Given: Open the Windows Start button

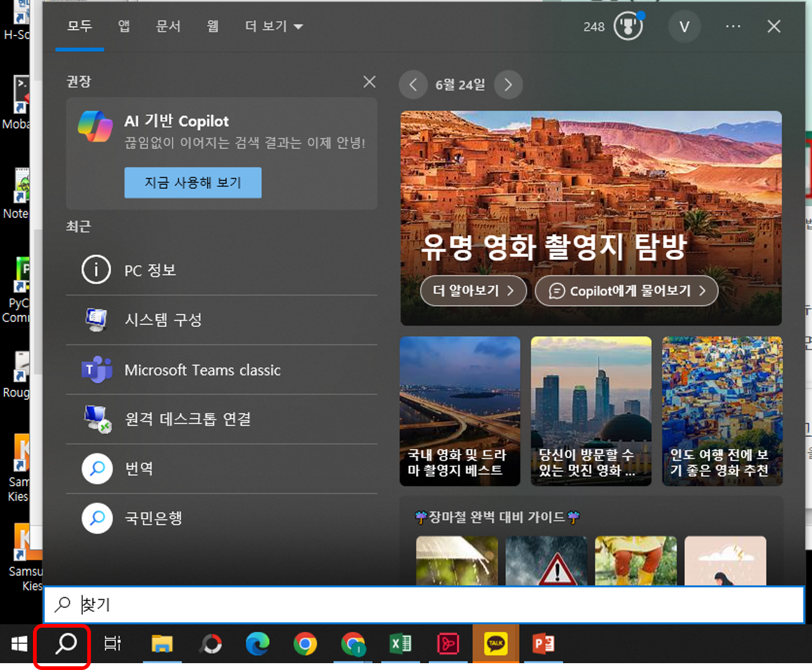Looking at the screenshot, I should coord(19,644).
